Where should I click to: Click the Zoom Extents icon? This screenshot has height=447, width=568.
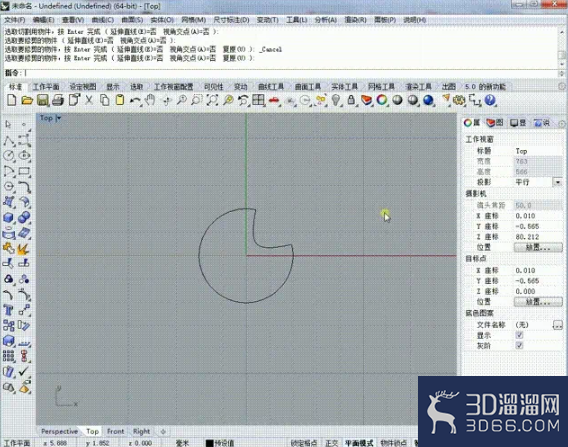pos(212,100)
